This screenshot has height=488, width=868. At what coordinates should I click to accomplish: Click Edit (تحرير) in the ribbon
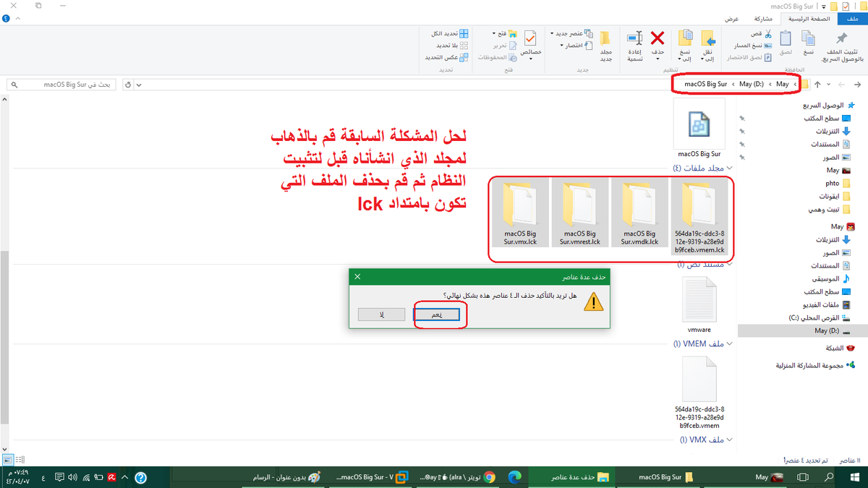coord(506,46)
